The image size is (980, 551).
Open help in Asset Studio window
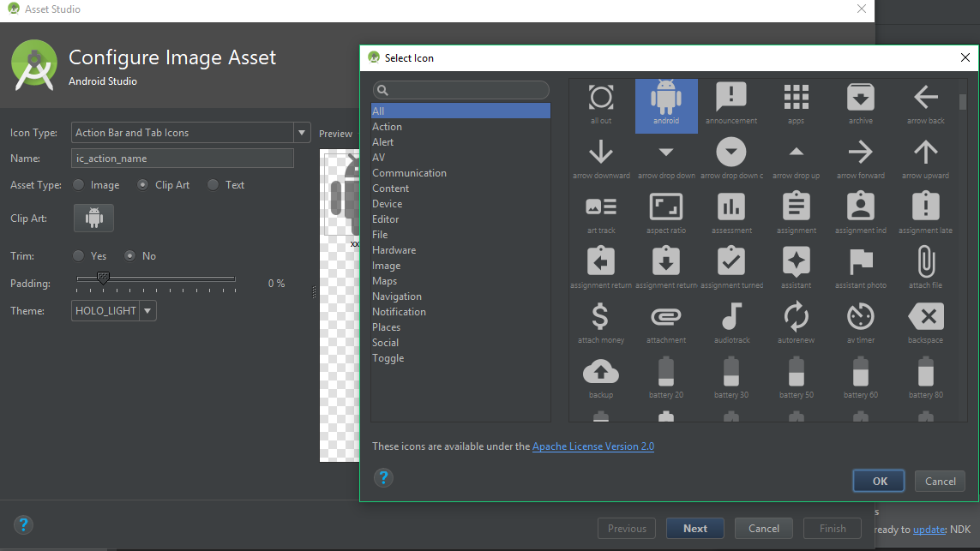click(x=23, y=524)
